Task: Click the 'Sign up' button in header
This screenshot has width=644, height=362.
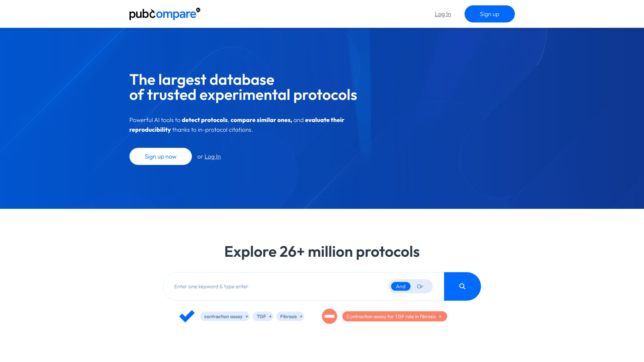Action: coord(490,14)
